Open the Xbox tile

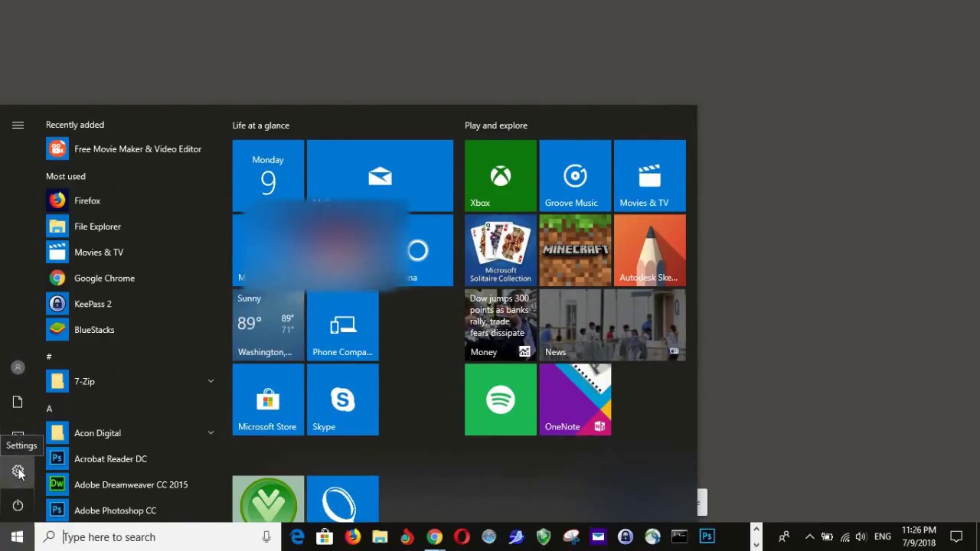[x=501, y=175]
